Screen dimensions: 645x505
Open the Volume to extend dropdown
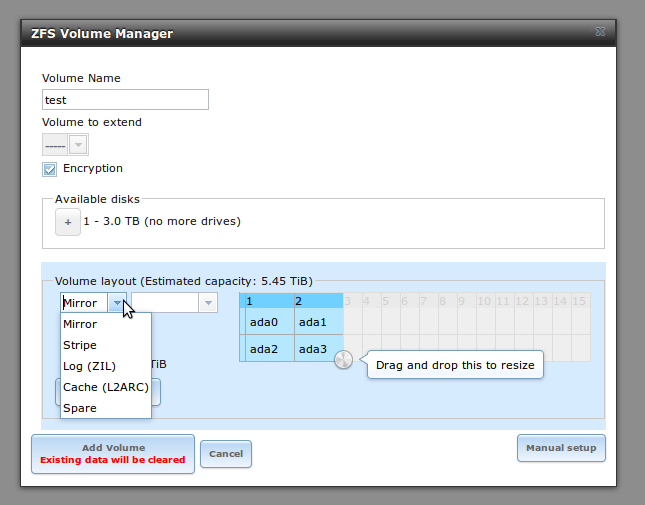pos(78,145)
